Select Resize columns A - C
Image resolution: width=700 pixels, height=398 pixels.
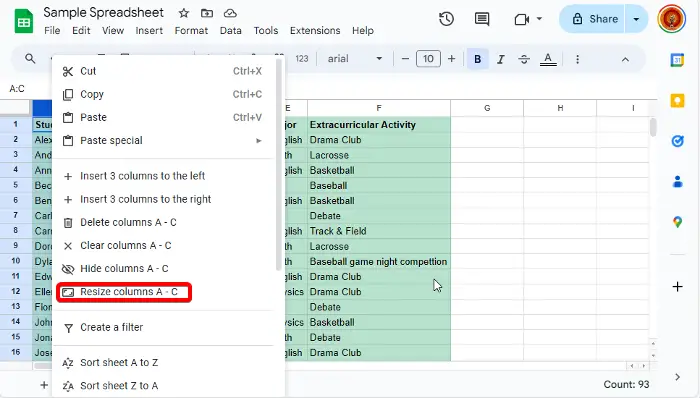pos(164,292)
